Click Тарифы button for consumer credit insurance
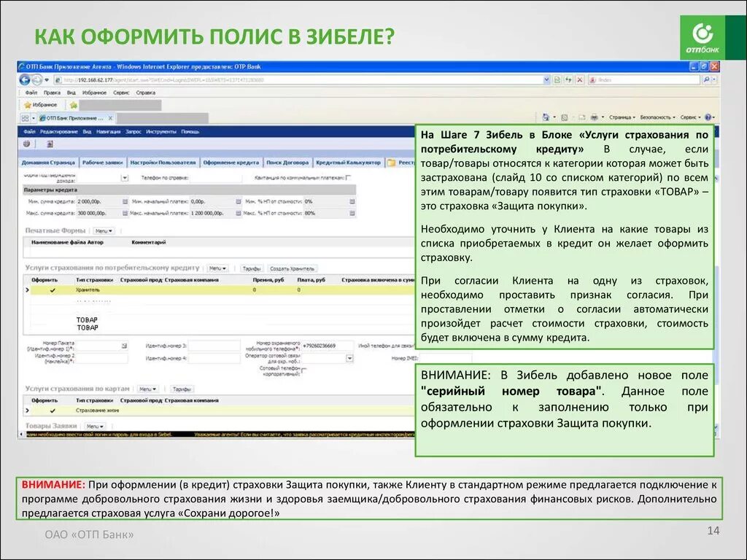This screenshot has height=560, width=747. pyautogui.click(x=251, y=268)
